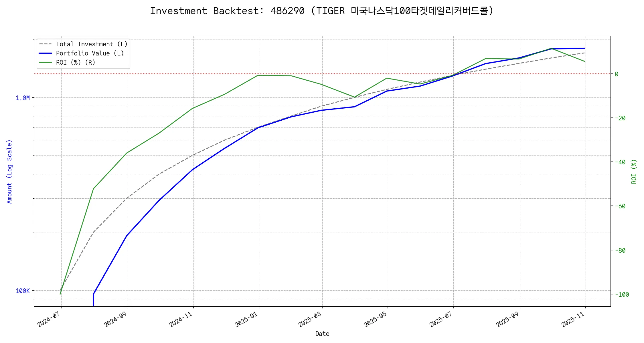Click the ROI (%) legend entry
Screen dimensions: 644x343
[76, 63]
